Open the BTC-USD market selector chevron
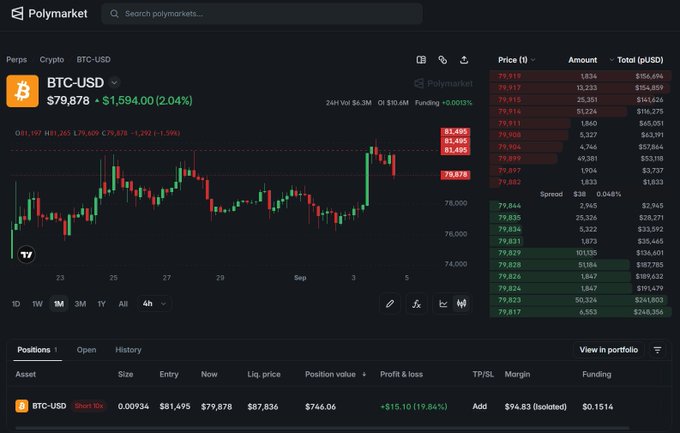 114,82
